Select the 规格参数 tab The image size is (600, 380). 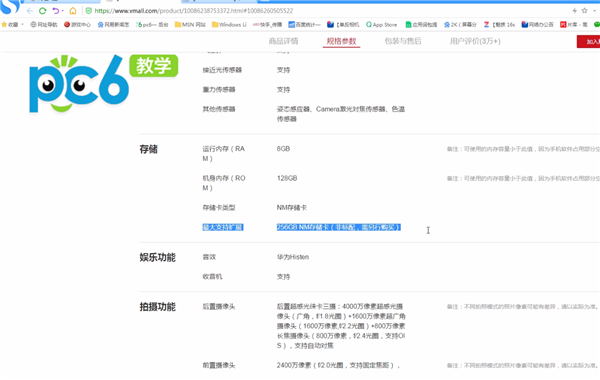coord(341,41)
